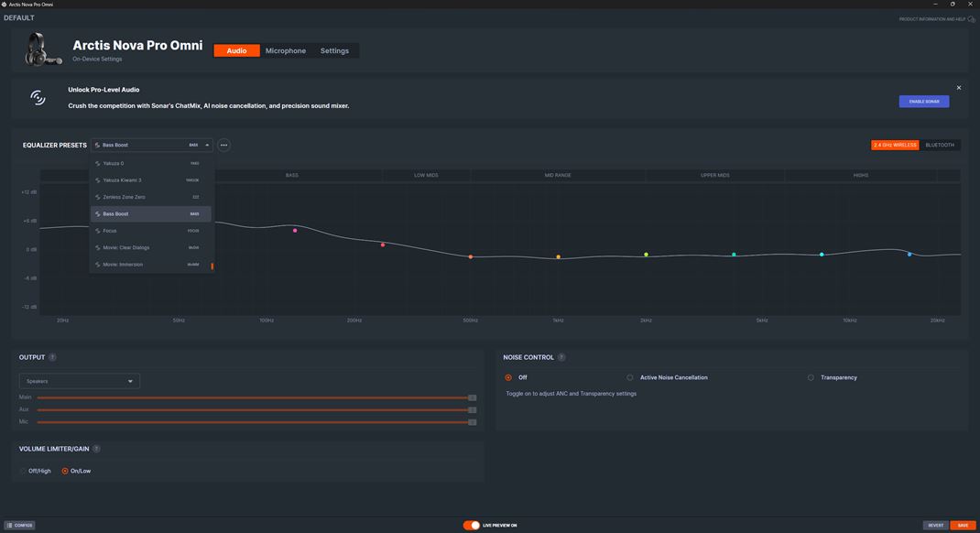Screen dimensions: 980x533
Task: Select the red EQ point near 200Hz
Action: [383, 245]
